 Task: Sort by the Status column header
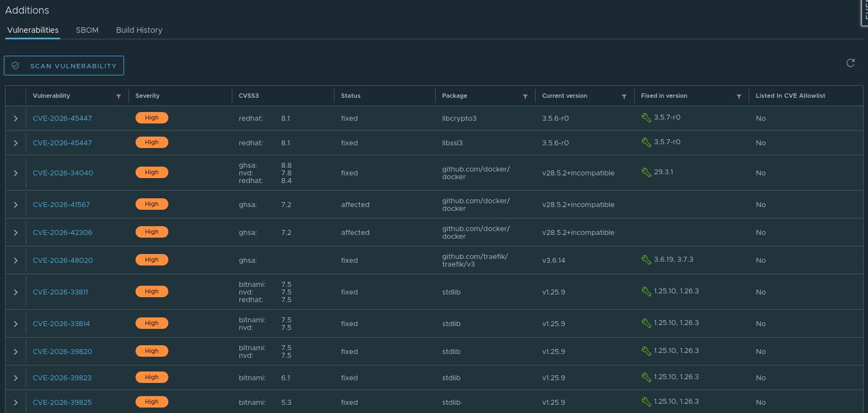[350, 96]
